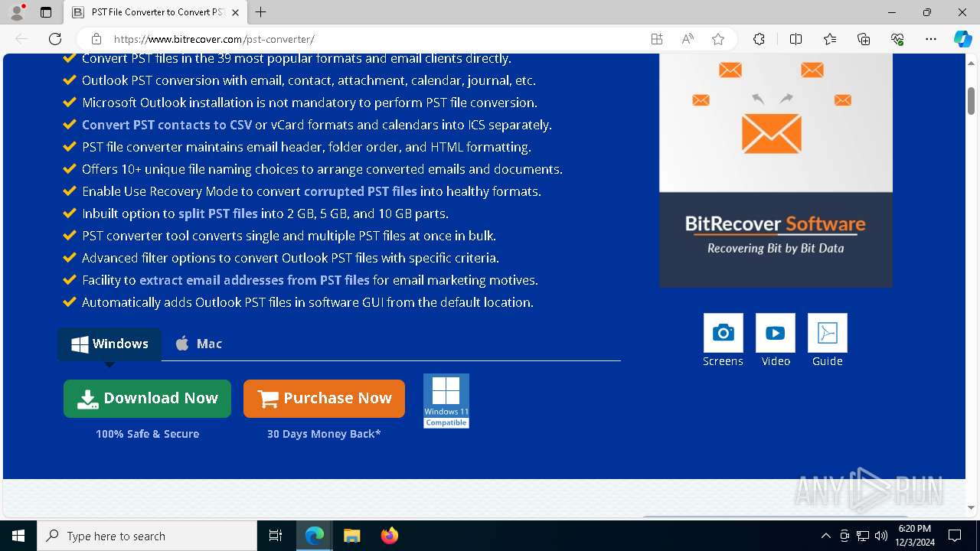The image size is (980, 551).
Task: Open Collections panel
Action: [864, 39]
